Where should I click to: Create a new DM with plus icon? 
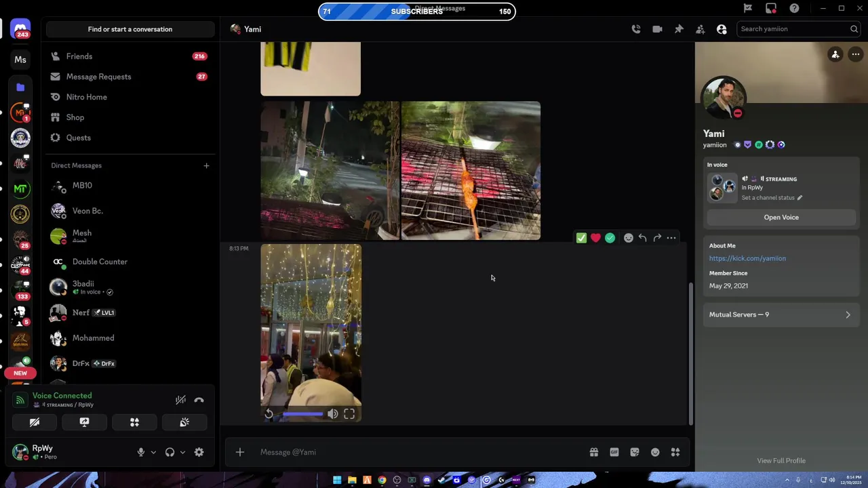point(206,165)
